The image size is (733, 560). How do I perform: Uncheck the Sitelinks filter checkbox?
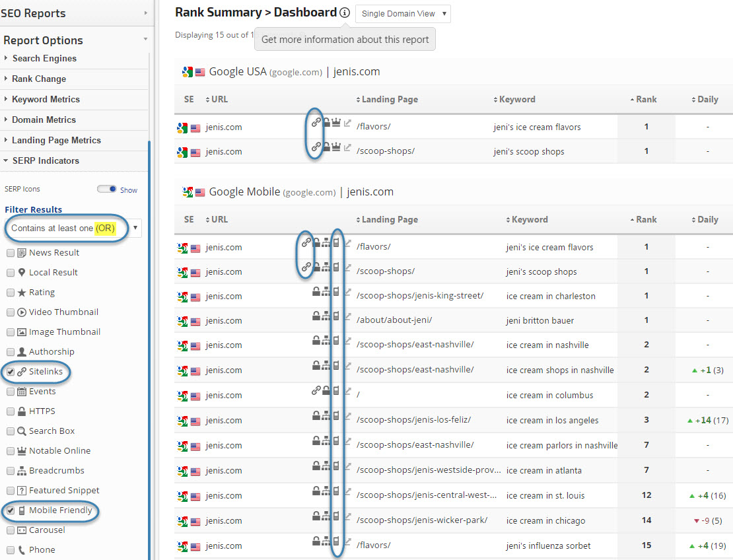pos(11,372)
